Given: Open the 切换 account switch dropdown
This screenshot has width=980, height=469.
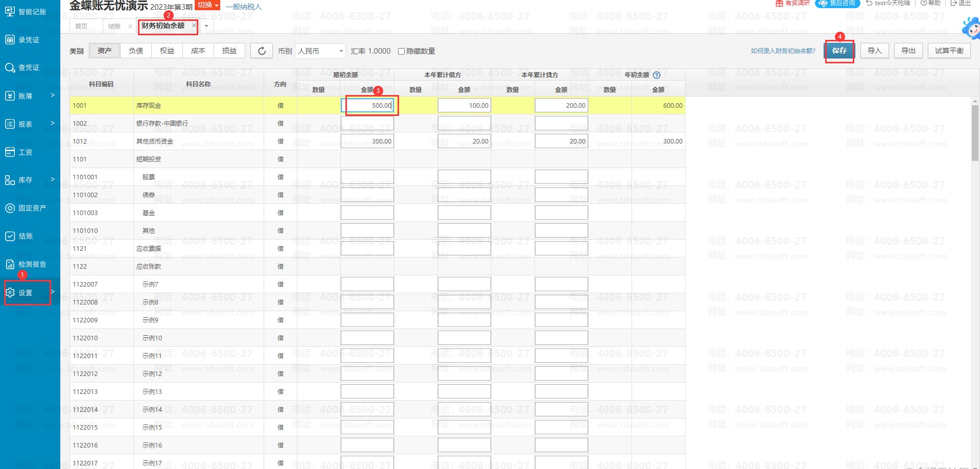Looking at the screenshot, I should 208,5.
